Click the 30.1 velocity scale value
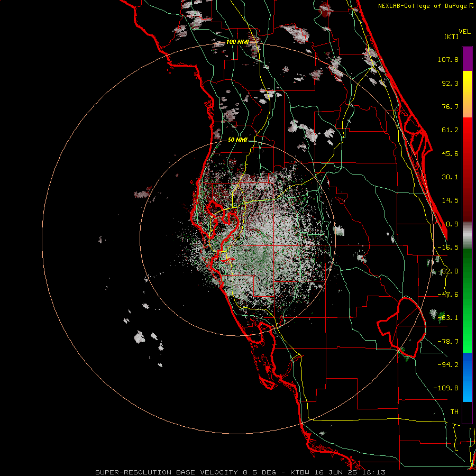476x476 pixels. pos(450,177)
